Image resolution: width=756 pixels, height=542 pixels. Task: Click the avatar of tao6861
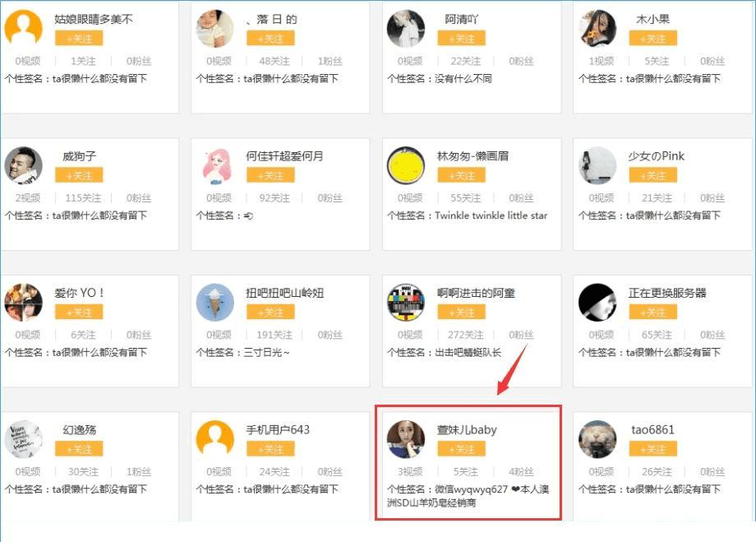click(597, 439)
